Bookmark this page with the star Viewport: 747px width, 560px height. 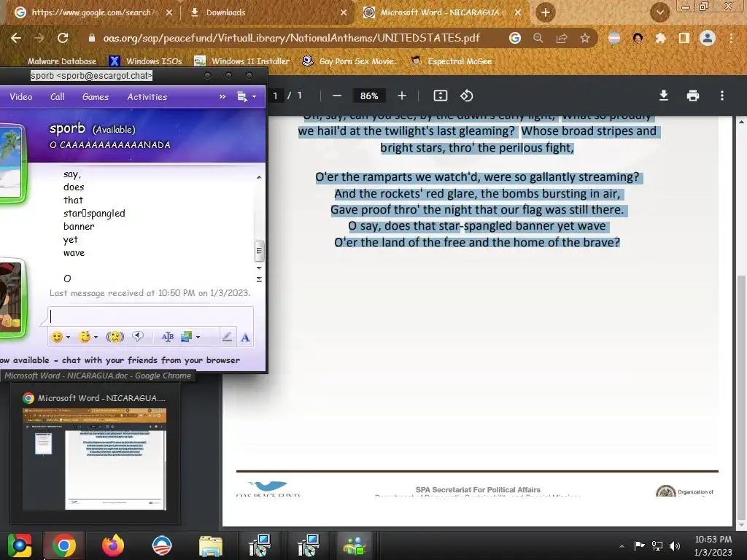[x=585, y=38]
